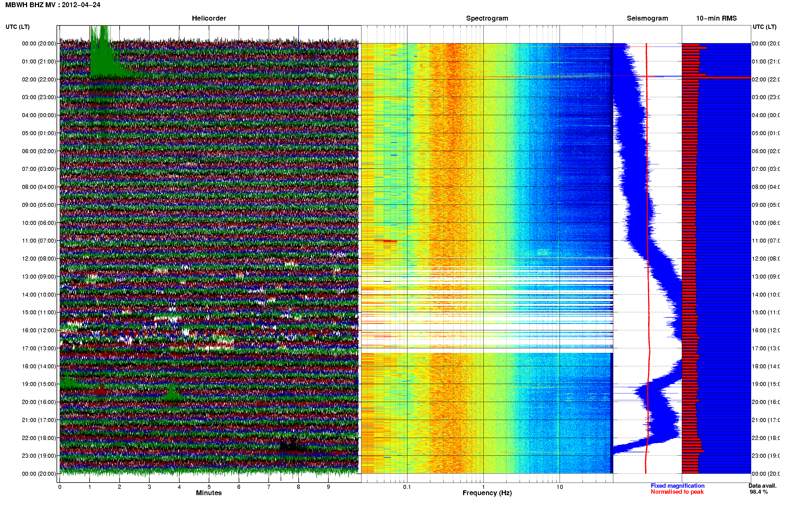Click the '22:00 (18:00)' left time label
Image resolution: width=812 pixels, height=508 pixels.
coord(39,438)
